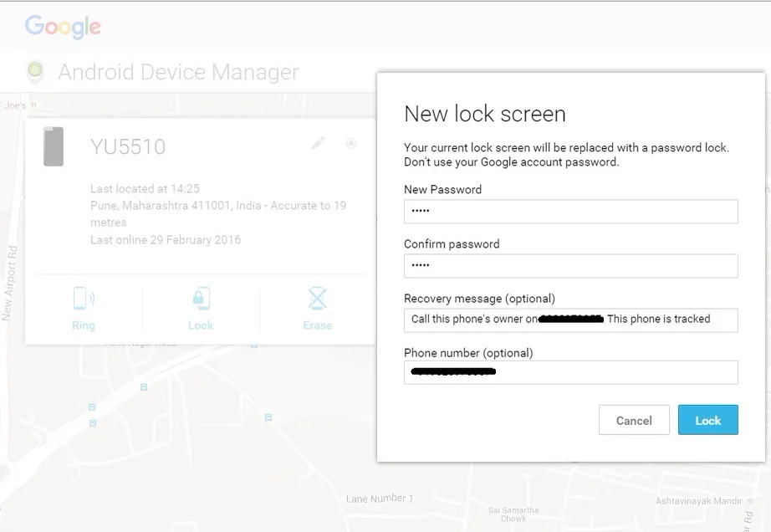Image resolution: width=771 pixels, height=532 pixels.
Task: Click the Android Device Manager title
Action: [178, 72]
